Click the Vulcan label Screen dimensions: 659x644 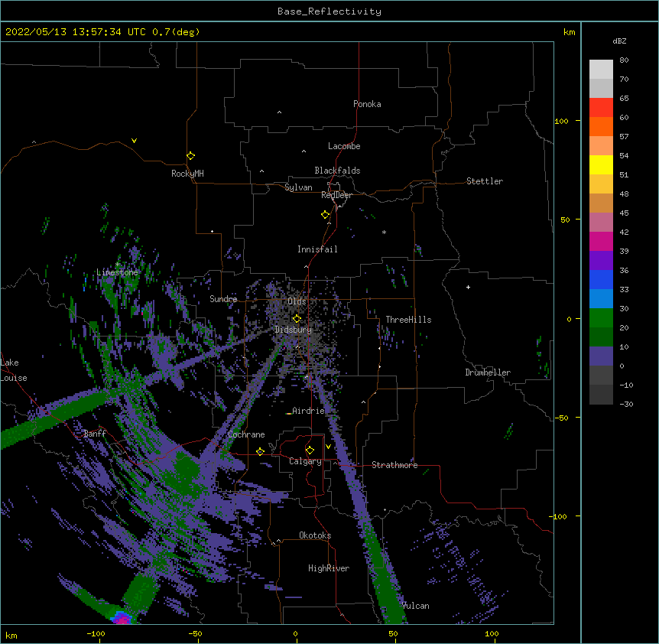(x=415, y=606)
